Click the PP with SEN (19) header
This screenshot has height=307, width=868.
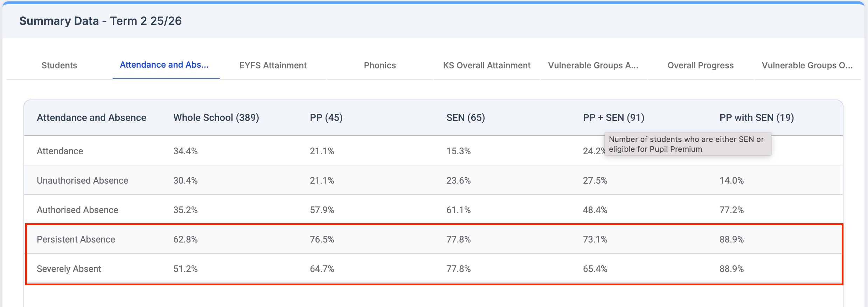pyautogui.click(x=756, y=118)
